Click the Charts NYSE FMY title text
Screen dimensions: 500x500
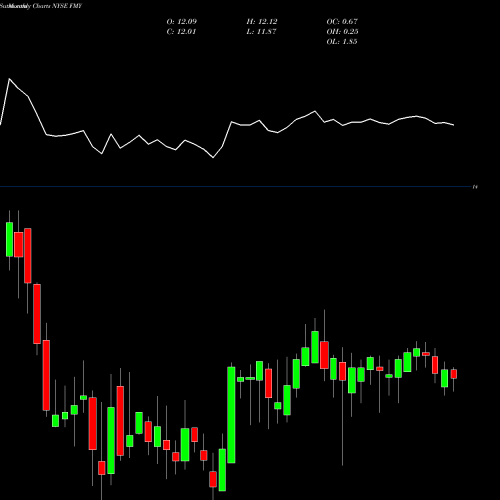tap(57, 6)
